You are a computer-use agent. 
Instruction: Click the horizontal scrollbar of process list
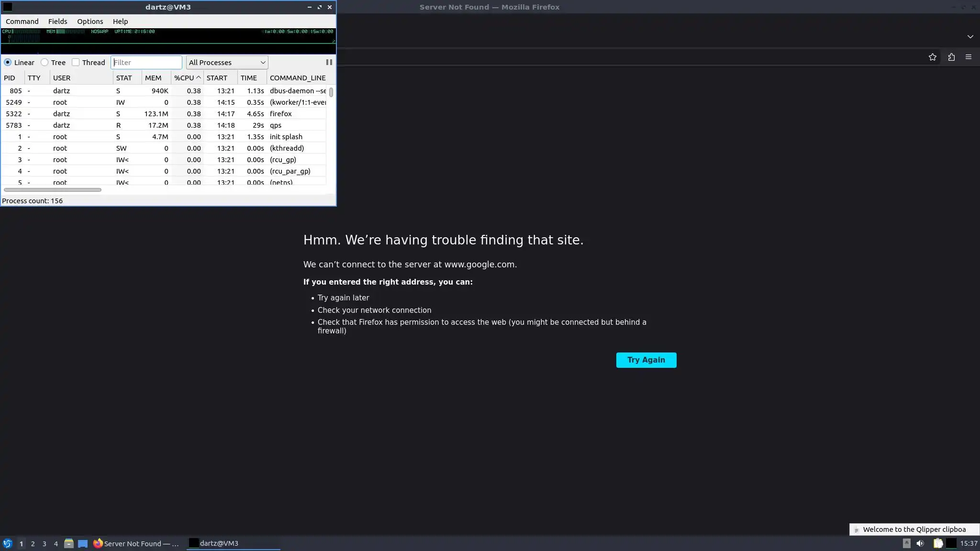[x=53, y=190]
